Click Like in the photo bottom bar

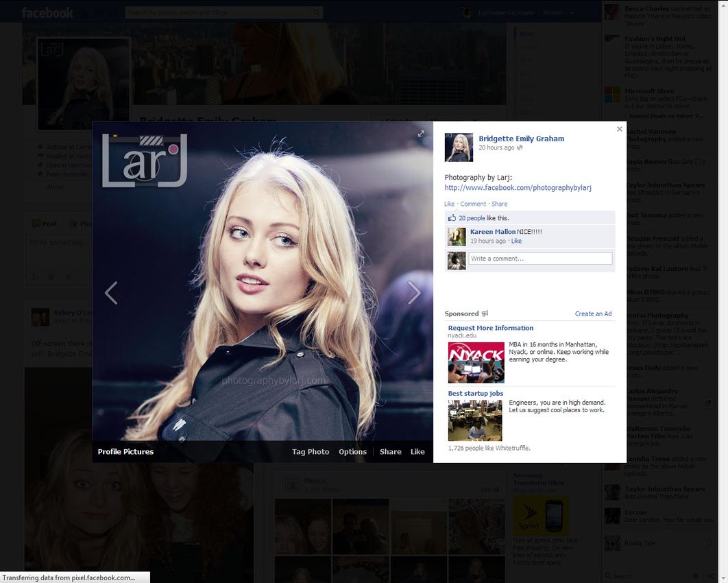tap(417, 451)
